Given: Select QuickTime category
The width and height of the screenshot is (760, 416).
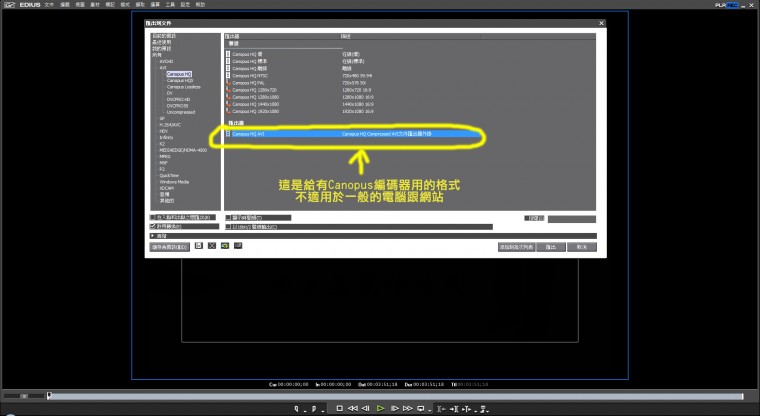Looking at the screenshot, I should (169, 176).
